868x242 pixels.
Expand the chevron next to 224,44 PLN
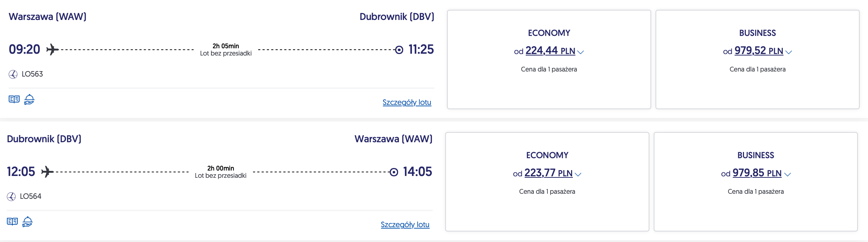point(580,52)
